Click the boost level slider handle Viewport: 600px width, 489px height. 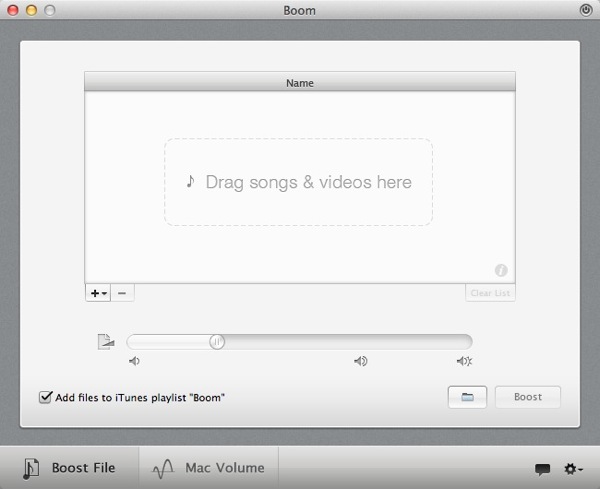[217, 342]
